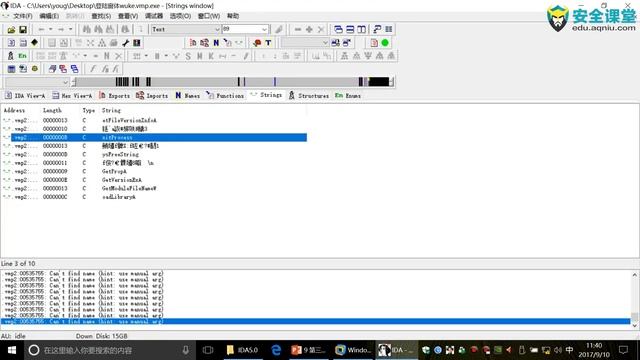Click the Structures chess-piece toolbar icon
Image resolution: width=640 pixels, height=360 pixels.
click(x=11, y=56)
